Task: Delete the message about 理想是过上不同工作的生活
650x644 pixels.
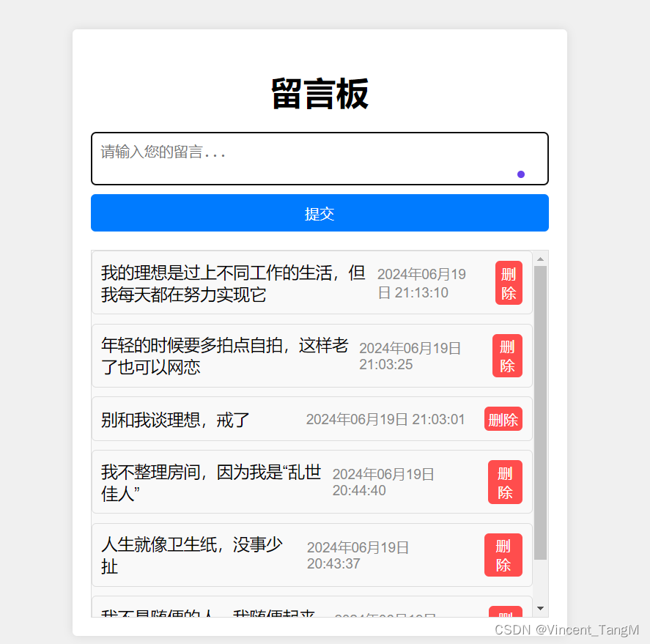Action: coord(509,283)
